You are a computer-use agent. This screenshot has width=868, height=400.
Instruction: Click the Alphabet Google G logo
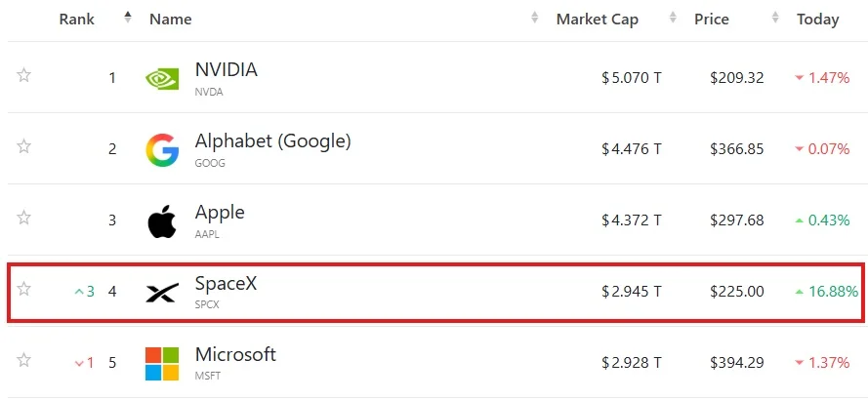(162, 150)
